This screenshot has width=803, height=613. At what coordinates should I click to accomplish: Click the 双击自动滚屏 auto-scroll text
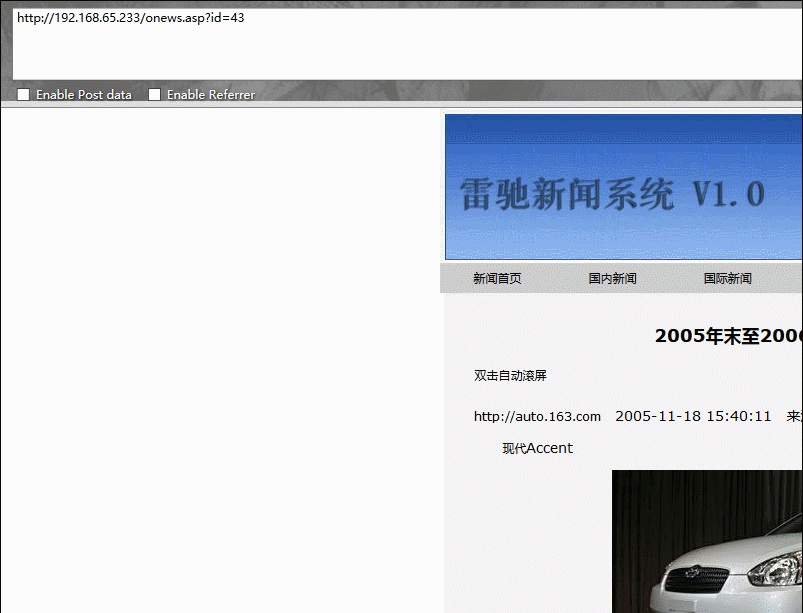pyautogui.click(x=510, y=376)
